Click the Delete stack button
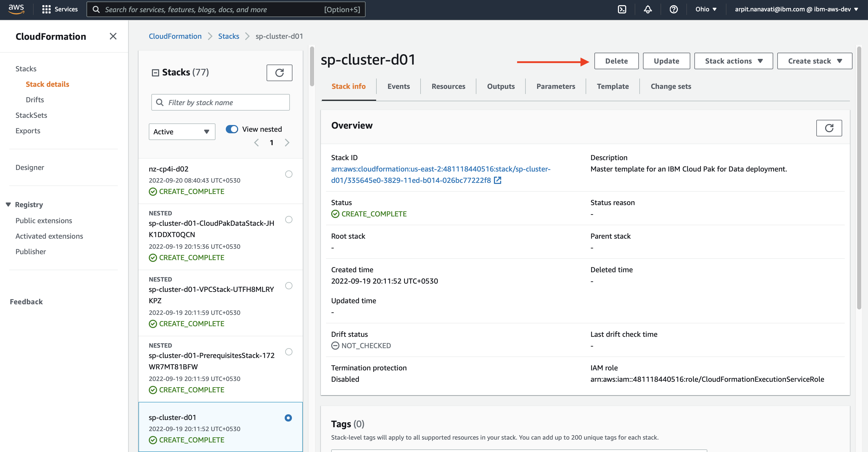The height and width of the screenshot is (452, 868). [x=616, y=61]
